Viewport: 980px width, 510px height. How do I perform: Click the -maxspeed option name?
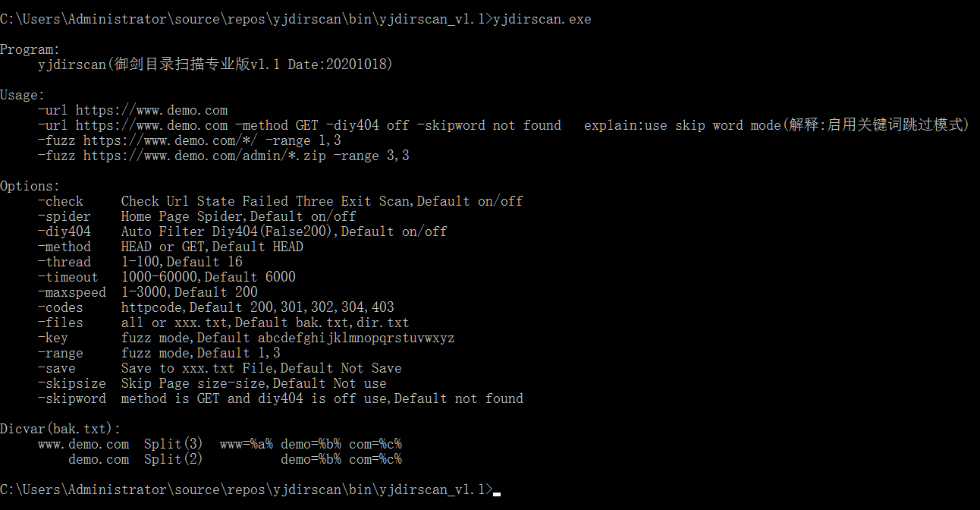(72, 292)
